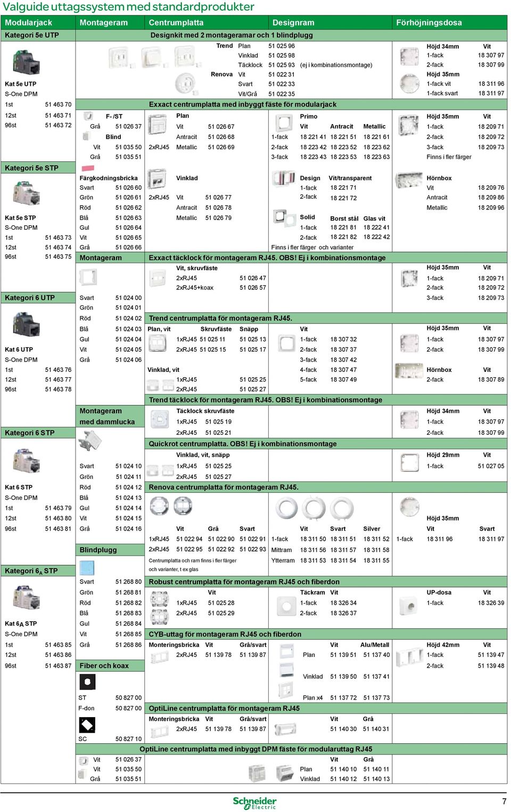
Task: Click Plan x4 Alu/Metall number 51 137 73
Action: tap(376, 697)
